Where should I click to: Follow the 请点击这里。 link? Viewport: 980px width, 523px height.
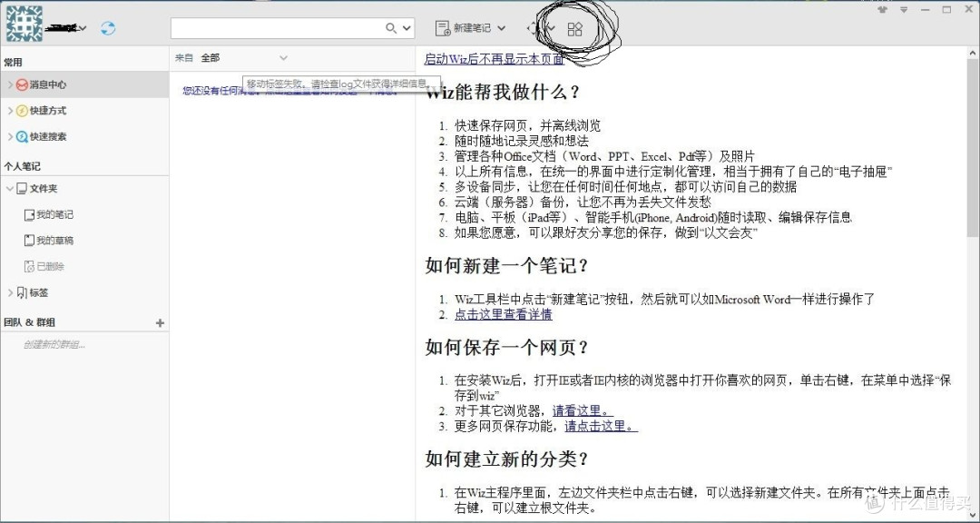click(x=602, y=426)
